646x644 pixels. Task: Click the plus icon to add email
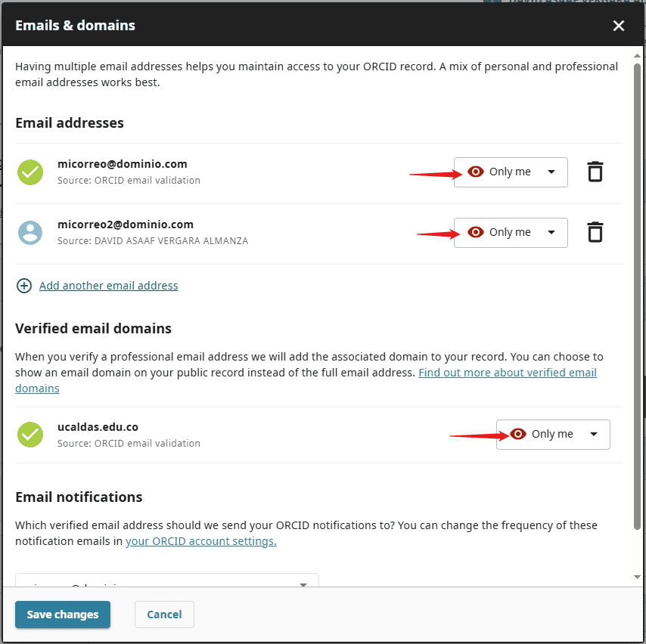(x=25, y=286)
